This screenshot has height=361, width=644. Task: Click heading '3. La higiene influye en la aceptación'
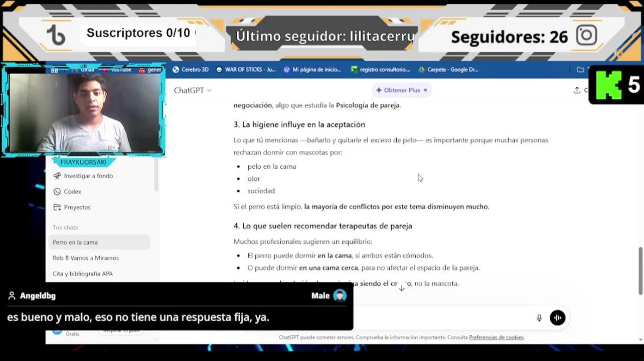pos(299,124)
